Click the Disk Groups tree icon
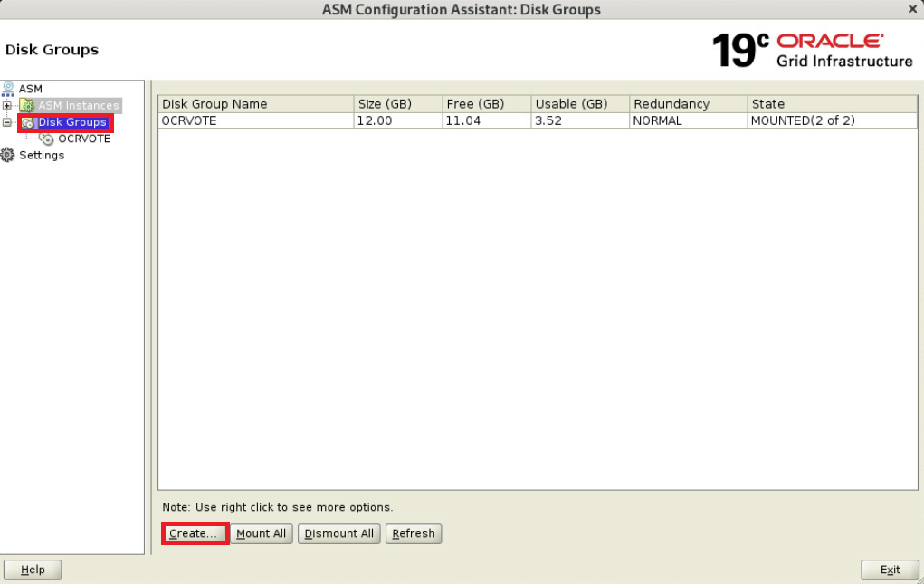 coord(28,122)
